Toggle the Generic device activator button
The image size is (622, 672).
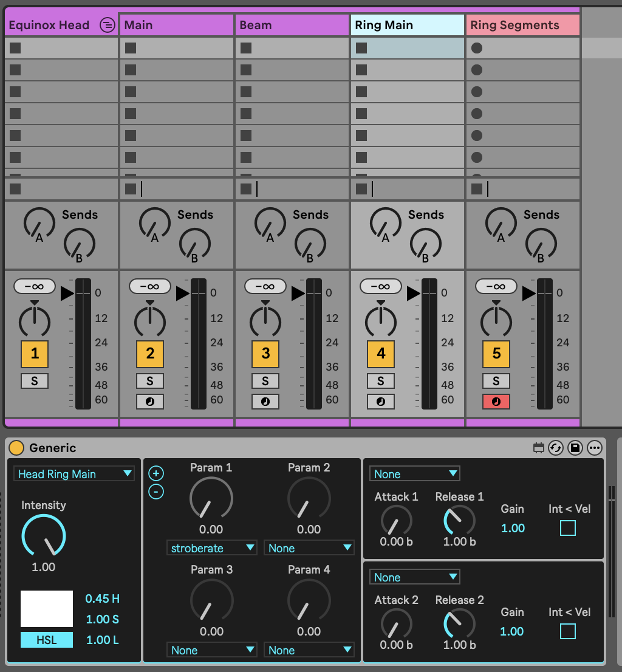pos(16,448)
